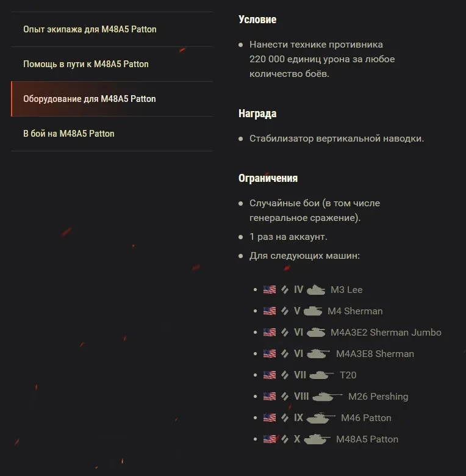Open the M46 Patton vehicle link
Screen dimensions: 466x476
pos(366,418)
